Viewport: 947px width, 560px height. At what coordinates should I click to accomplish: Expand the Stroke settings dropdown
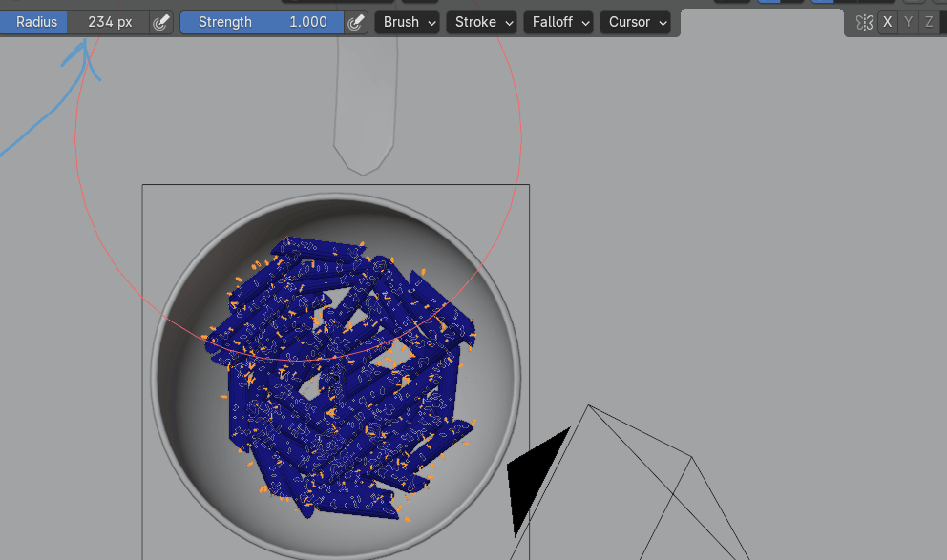[x=482, y=22]
